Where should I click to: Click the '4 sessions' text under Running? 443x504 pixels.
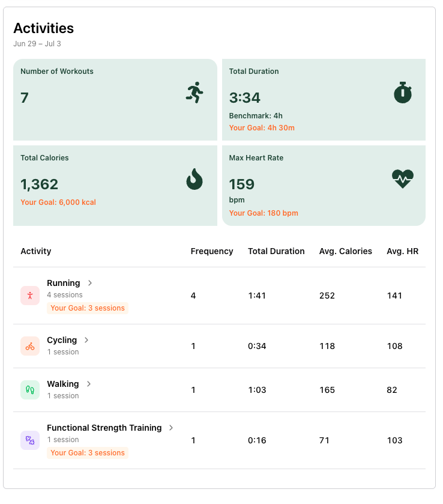pos(65,295)
